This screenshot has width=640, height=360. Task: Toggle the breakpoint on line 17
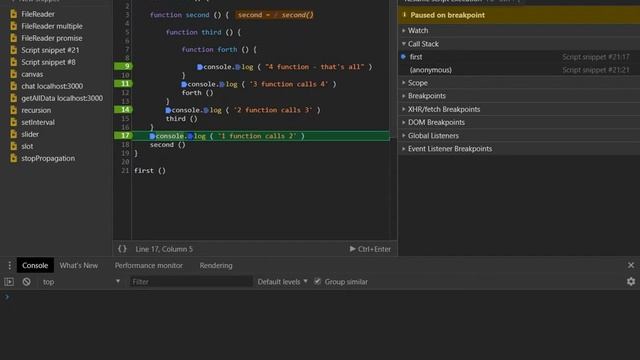[123, 136]
